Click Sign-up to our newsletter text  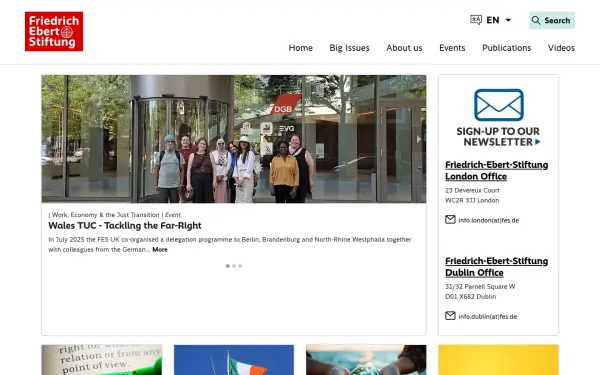(498, 137)
